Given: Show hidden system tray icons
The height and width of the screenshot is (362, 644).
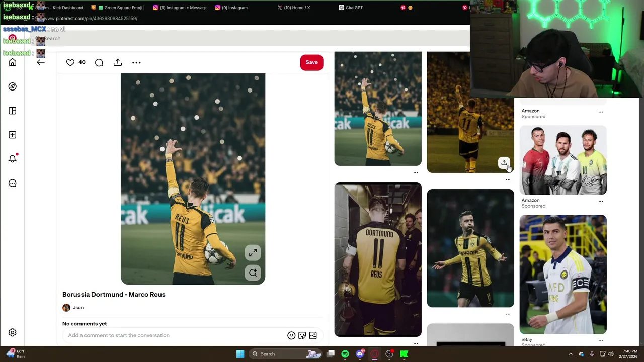Looking at the screenshot, I should click(571, 354).
